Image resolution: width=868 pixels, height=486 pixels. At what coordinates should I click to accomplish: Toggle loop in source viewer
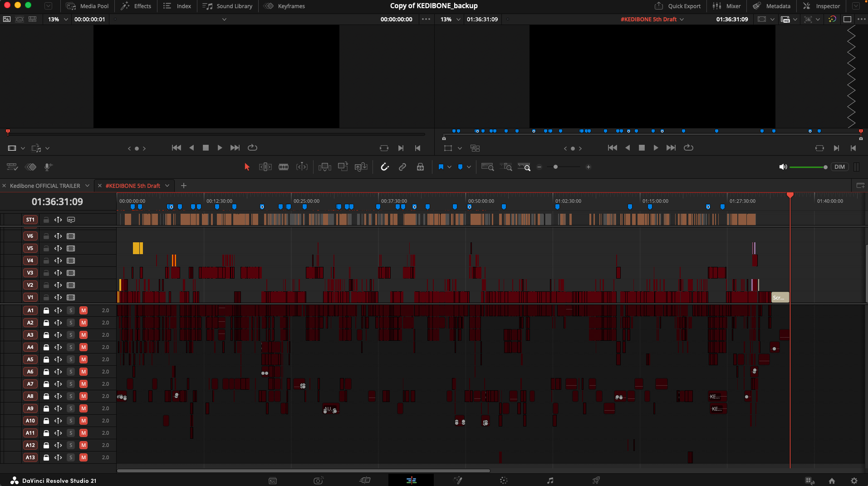click(x=252, y=147)
